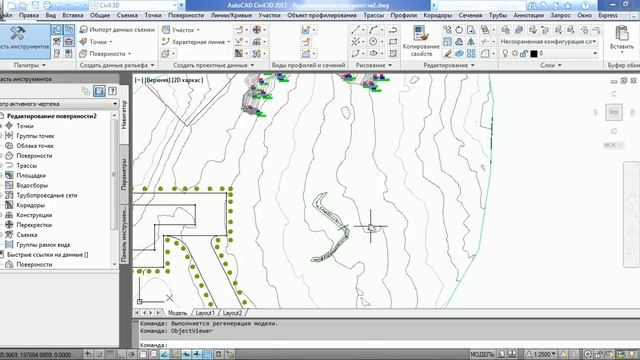640x360 pixels.
Task: Click the ViewCube top face
Action: 613,112
